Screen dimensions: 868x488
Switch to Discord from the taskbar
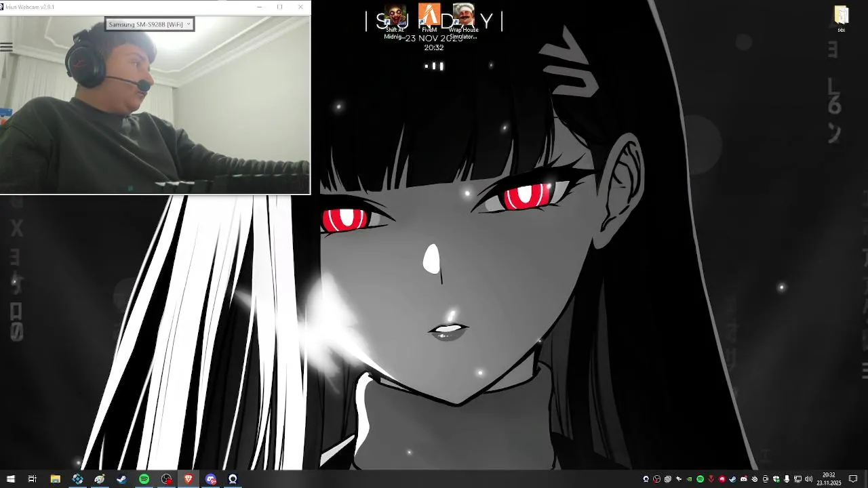coord(211,479)
